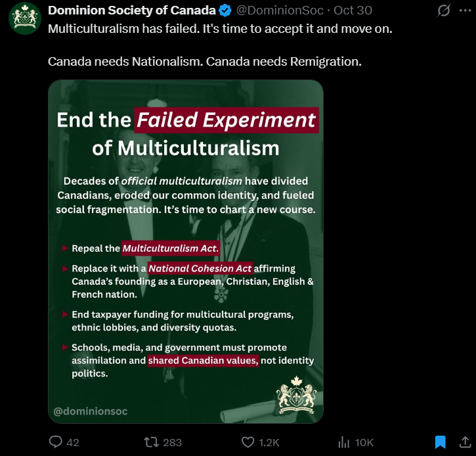Image resolution: width=476 pixels, height=456 pixels.
Task: Click the 1.2K likes count
Action: 269,442
